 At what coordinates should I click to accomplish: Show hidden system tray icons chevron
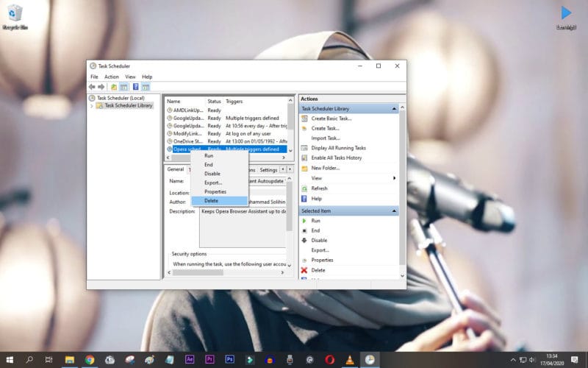[x=513, y=360]
